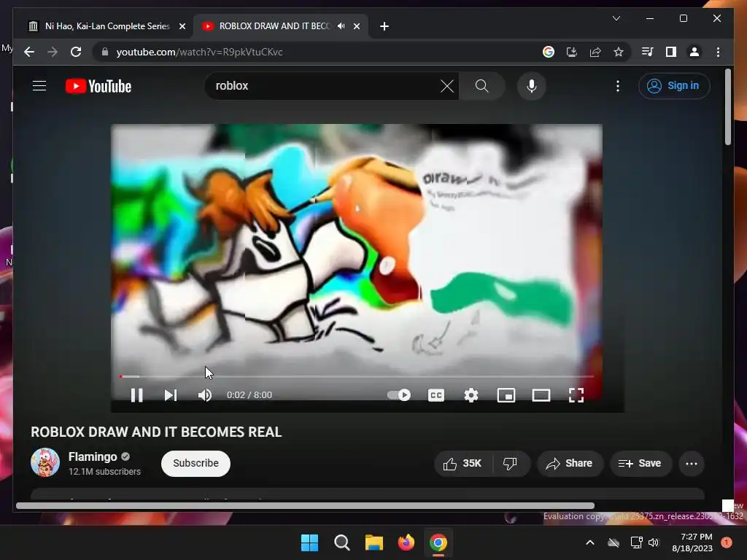Open system volume control in tray
The width and height of the screenshot is (747, 560).
(x=653, y=542)
